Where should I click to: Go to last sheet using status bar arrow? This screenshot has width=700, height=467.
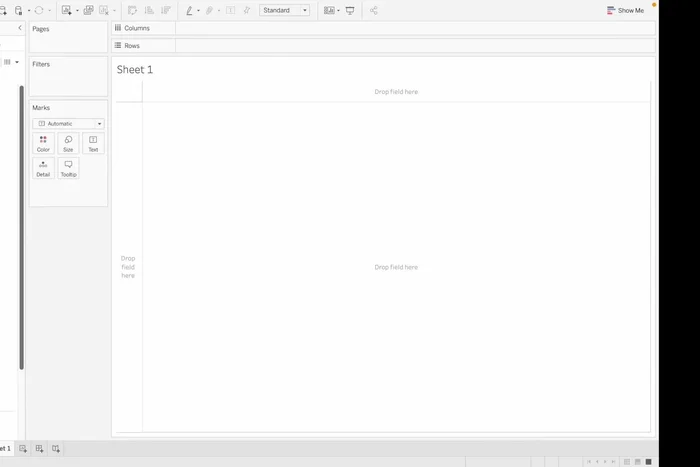tap(613, 462)
